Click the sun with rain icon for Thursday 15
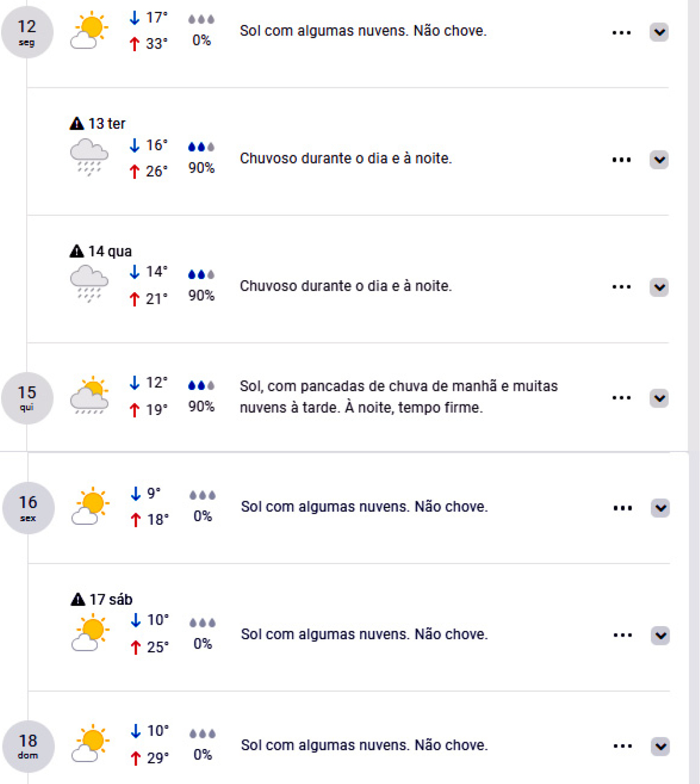Image resolution: width=700 pixels, height=784 pixels. [x=89, y=396]
